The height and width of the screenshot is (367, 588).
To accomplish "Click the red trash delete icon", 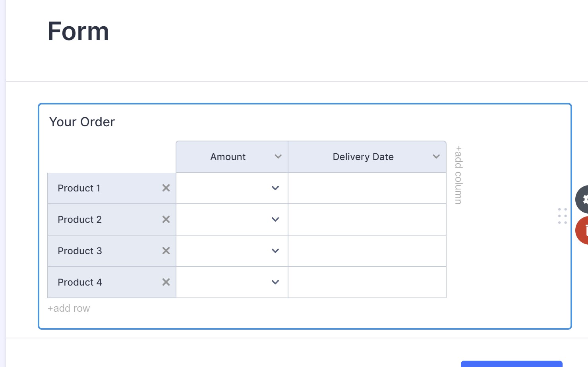I will coord(582,230).
